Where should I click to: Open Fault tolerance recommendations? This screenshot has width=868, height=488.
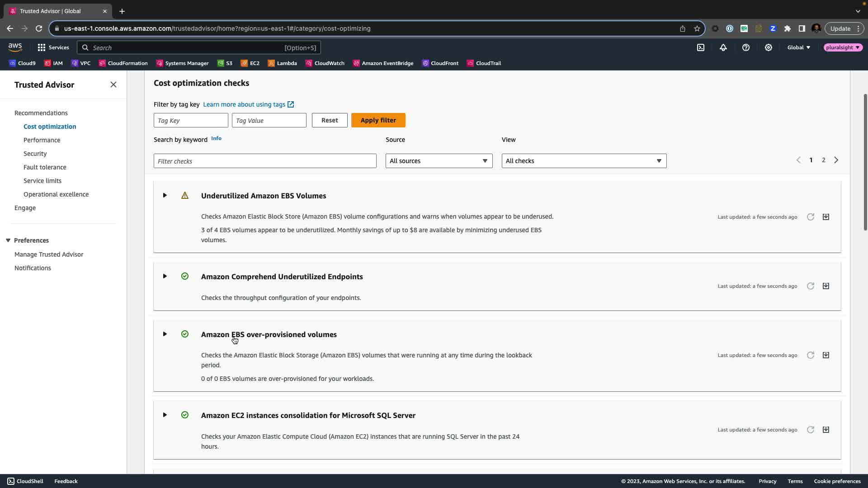[x=45, y=167]
